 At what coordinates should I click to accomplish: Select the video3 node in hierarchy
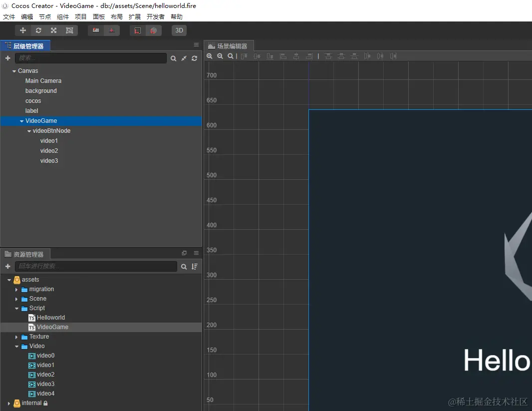point(49,160)
